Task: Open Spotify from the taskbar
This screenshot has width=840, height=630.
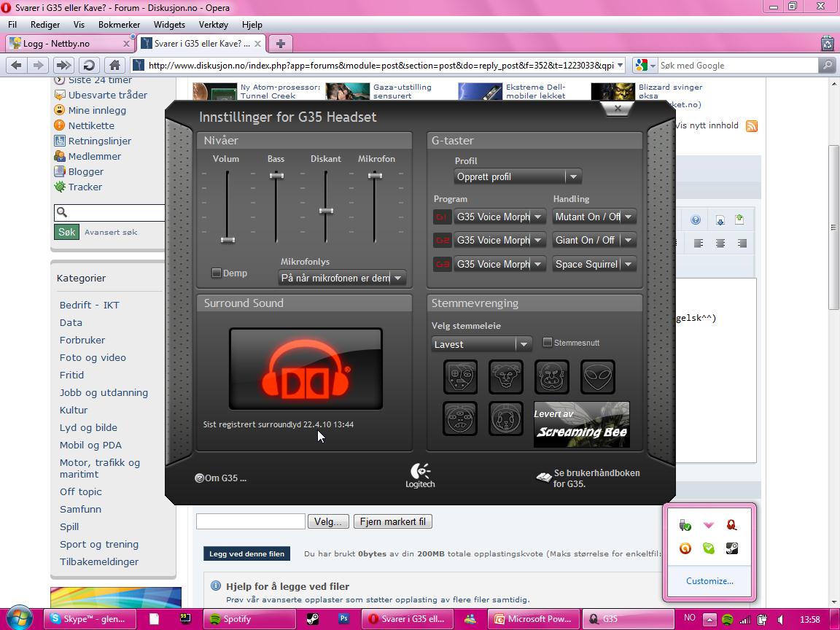Action: [250, 619]
